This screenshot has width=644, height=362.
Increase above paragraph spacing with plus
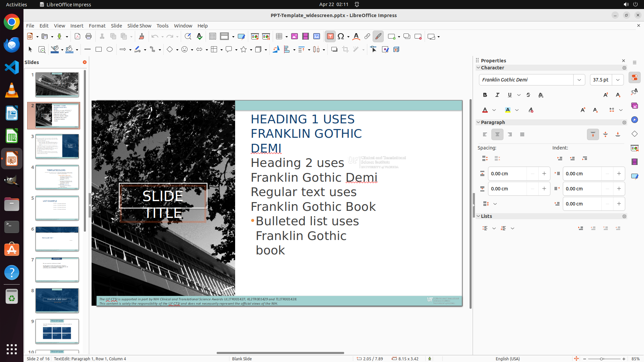pos(544,174)
